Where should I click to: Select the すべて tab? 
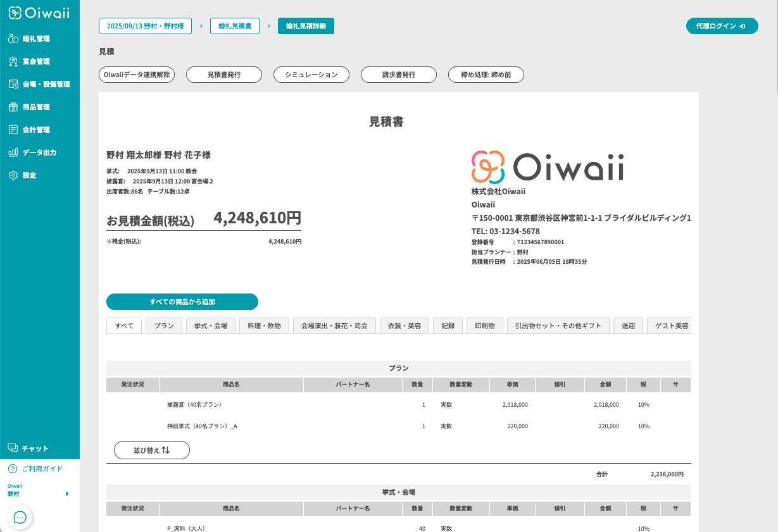pyautogui.click(x=124, y=326)
